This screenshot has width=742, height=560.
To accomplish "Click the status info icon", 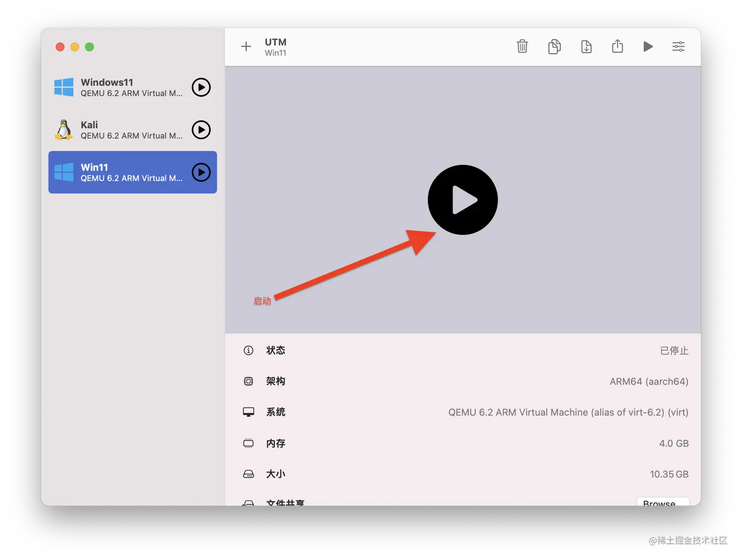I will tap(249, 350).
